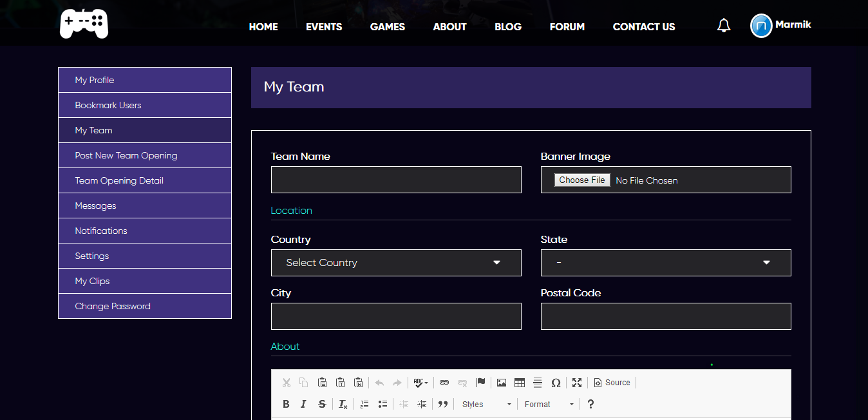Insert a table using the Table icon
Viewport: 868px width, 420px height.
coord(520,383)
